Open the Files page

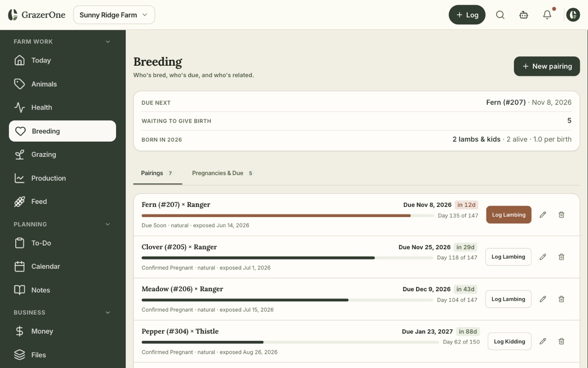pos(62,355)
